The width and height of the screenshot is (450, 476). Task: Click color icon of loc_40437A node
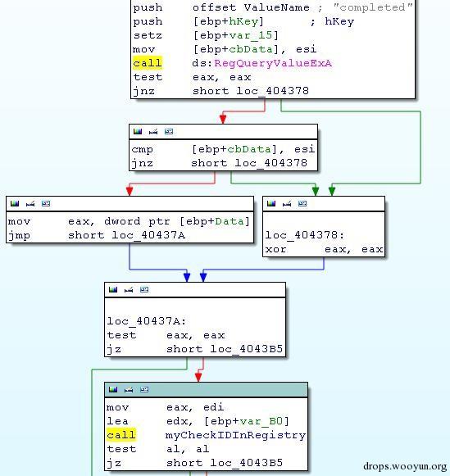pyautogui.click(x=113, y=289)
